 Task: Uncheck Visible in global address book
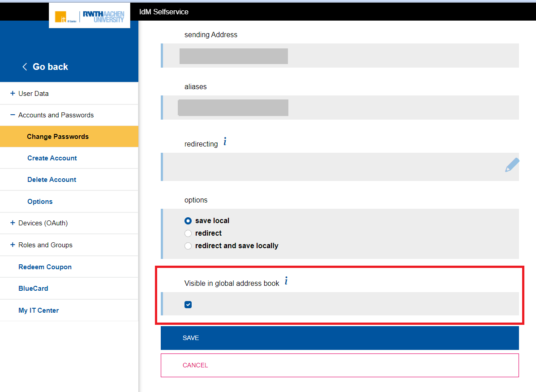pyautogui.click(x=188, y=304)
